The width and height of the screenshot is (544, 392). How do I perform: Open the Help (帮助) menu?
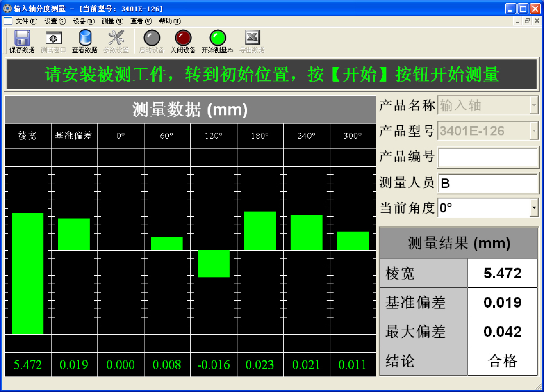(169, 21)
